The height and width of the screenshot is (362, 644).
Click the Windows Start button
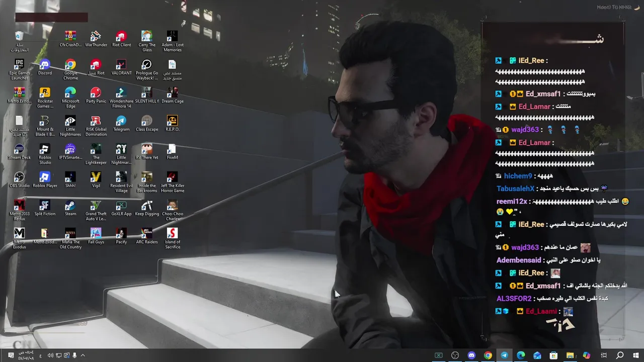[x=635, y=355]
